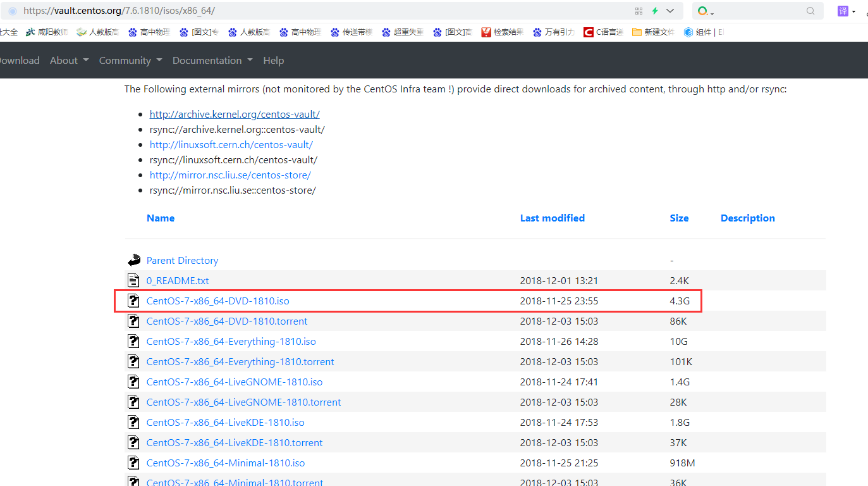Click file icon beside LiveGNOME-1810.iso

tap(133, 382)
